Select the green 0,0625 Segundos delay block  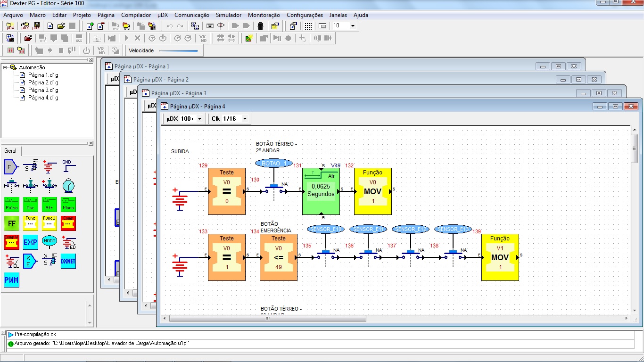(x=321, y=191)
